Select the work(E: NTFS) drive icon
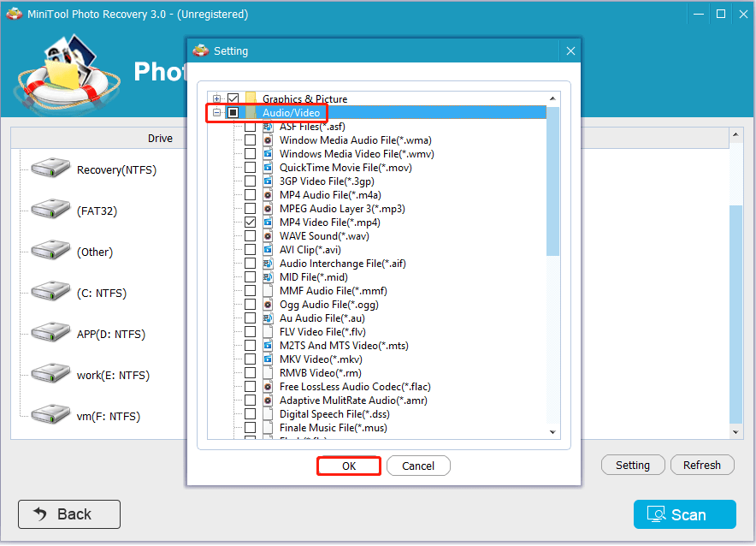Image resolution: width=756 pixels, height=546 pixels. point(50,373)
